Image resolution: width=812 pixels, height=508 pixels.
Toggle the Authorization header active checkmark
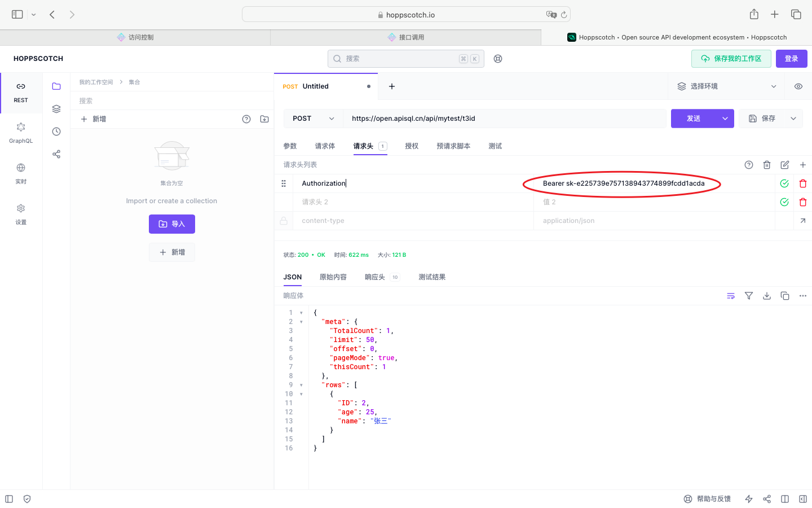(784, 183)
